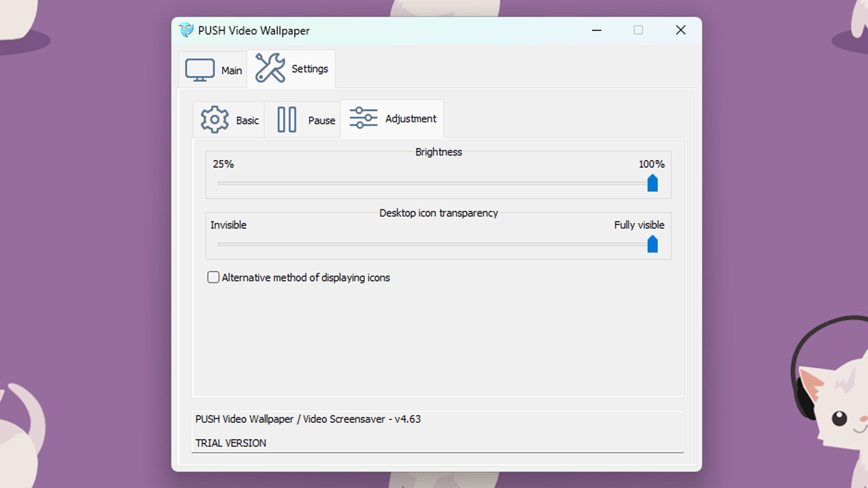
Task: Select the Adjustment tab
Action: (x=392, y=119)
